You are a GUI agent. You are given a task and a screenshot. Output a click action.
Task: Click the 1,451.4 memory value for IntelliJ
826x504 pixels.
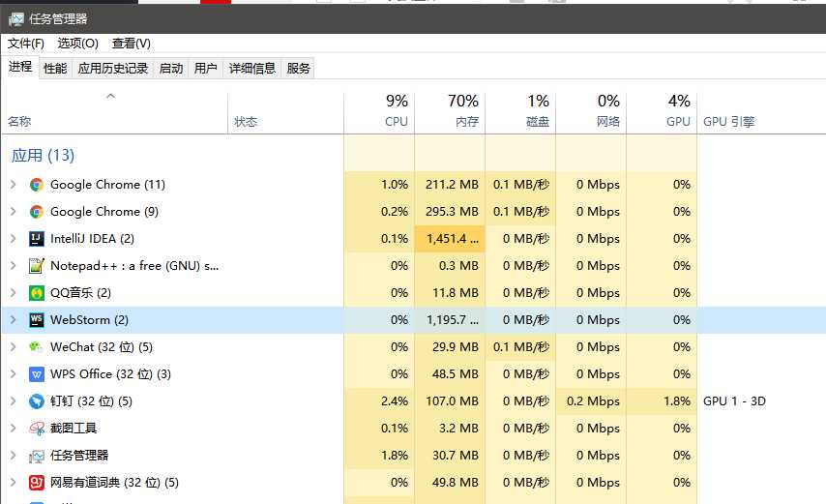click(452, 239)
